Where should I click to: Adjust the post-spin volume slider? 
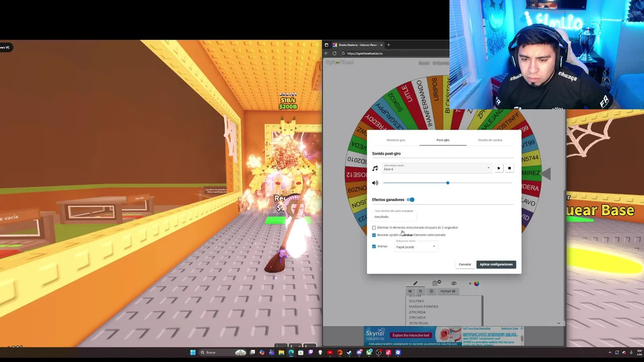pos(447,183)
